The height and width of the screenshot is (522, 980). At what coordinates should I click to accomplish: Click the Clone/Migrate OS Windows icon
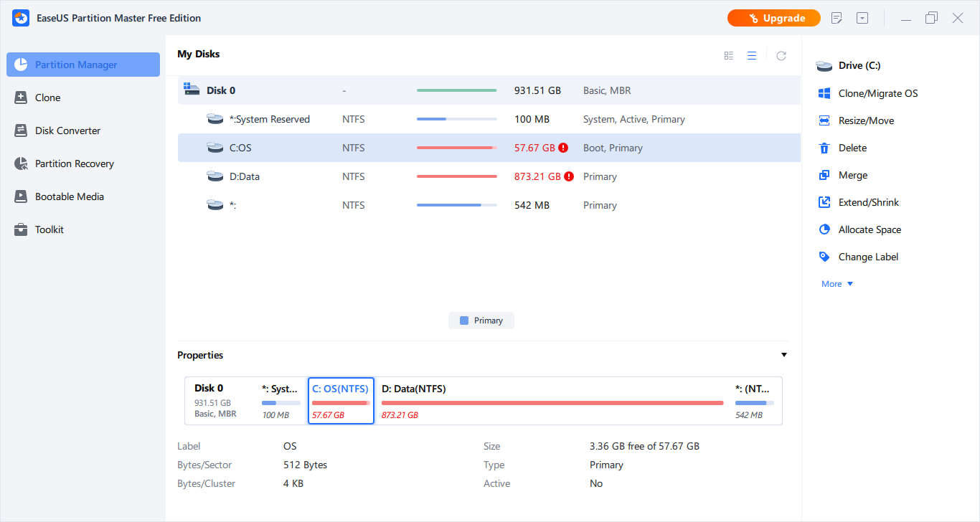pos(824,93)
